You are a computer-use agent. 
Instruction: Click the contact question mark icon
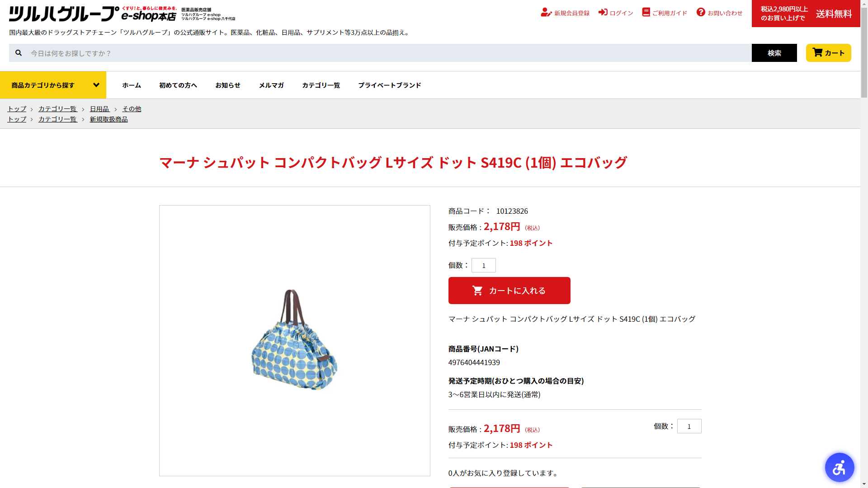(x=701, y=12)
